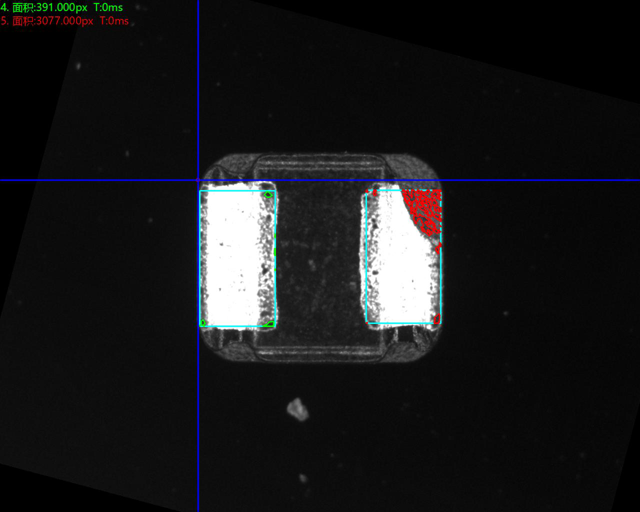Click red defect marker at right pad's bottom-right corner

[x=436, y=319]
